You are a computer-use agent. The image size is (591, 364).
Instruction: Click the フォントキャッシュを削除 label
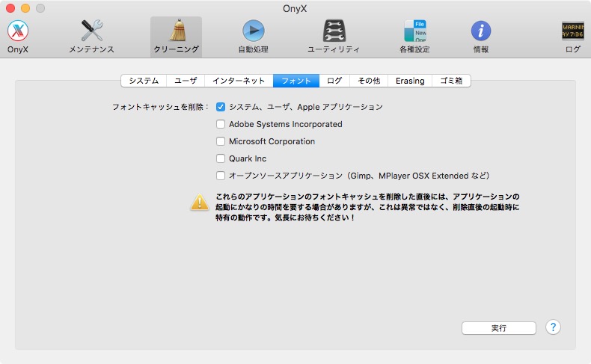(160, 107)
